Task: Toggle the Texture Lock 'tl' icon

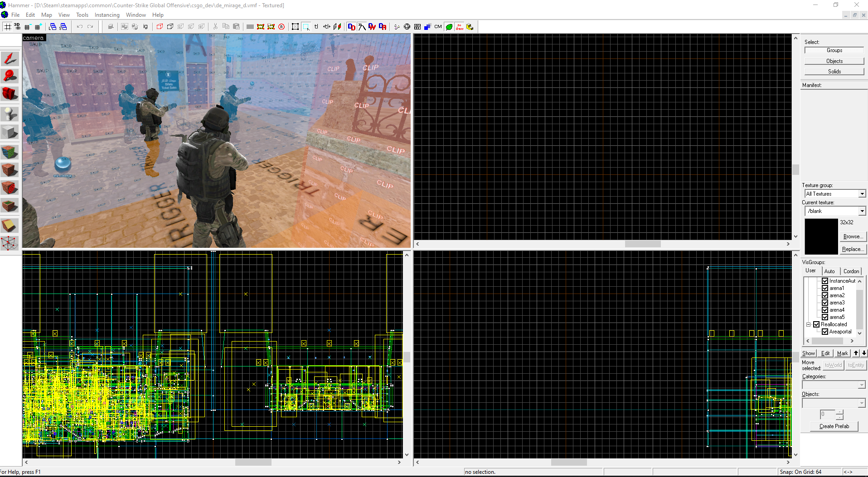Action: tap(316, 27)
